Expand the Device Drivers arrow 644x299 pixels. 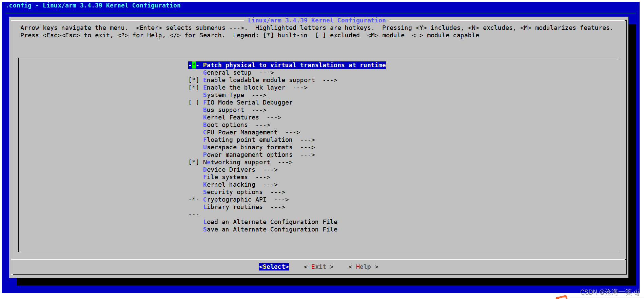pos(270,170)
